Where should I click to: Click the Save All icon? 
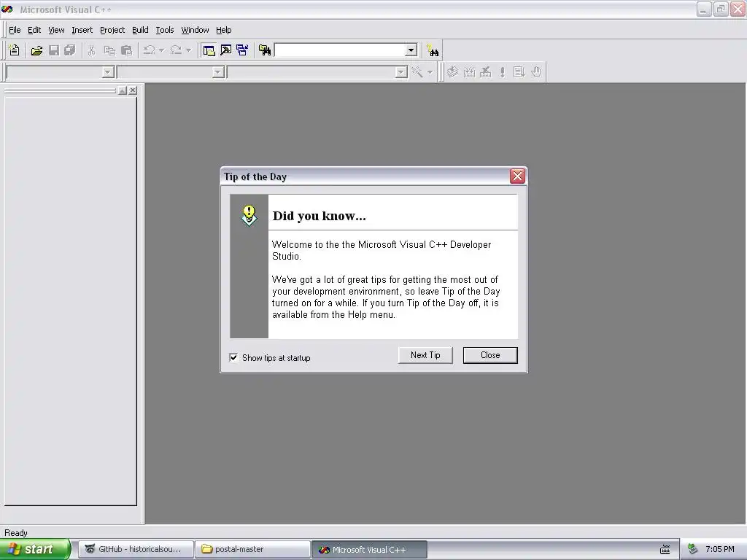70,50
